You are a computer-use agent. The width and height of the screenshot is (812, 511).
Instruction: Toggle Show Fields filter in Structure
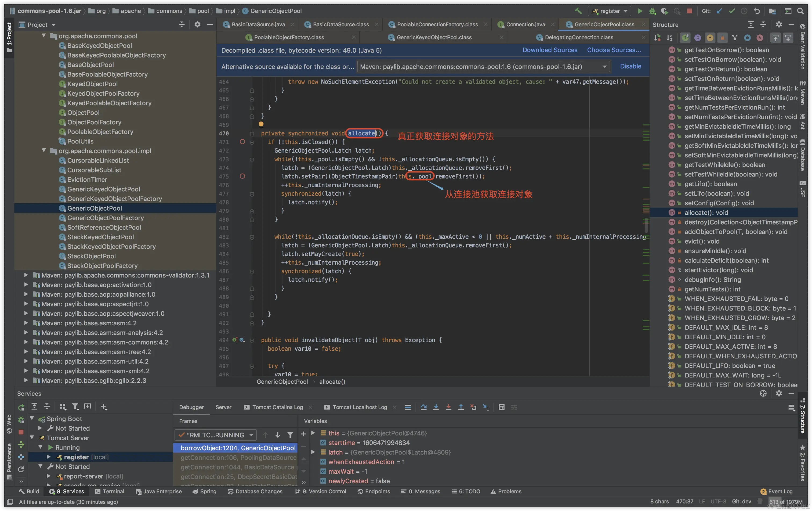coord(710,38)
